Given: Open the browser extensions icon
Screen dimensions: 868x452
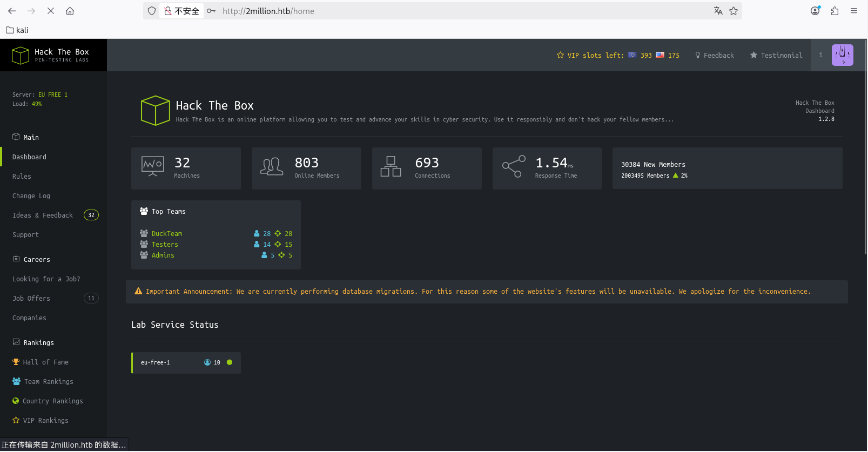Looking at the screenshot, I should [x=835, y=11].
